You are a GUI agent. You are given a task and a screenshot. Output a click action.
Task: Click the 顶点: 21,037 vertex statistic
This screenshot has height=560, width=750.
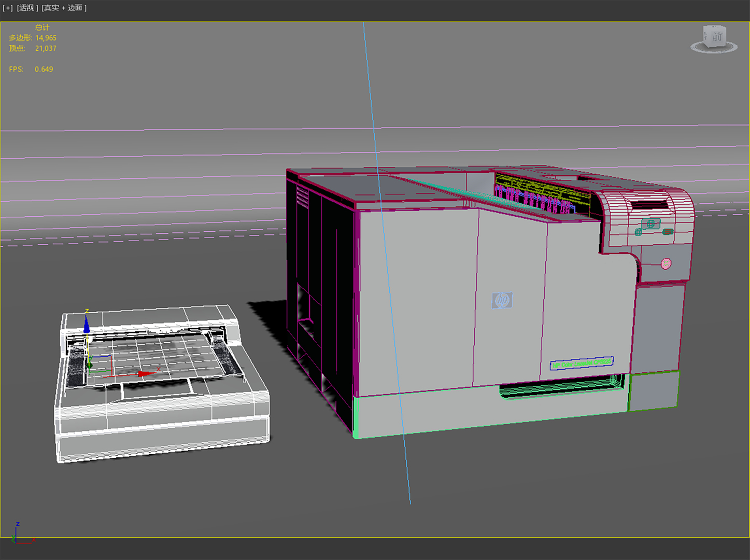(x=33, y=48)
